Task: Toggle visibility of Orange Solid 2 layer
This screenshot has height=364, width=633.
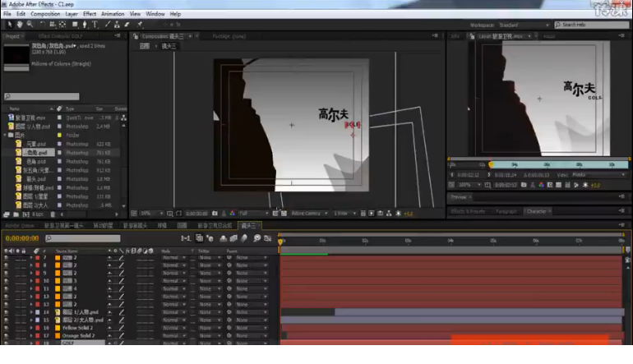Action: 6,336
